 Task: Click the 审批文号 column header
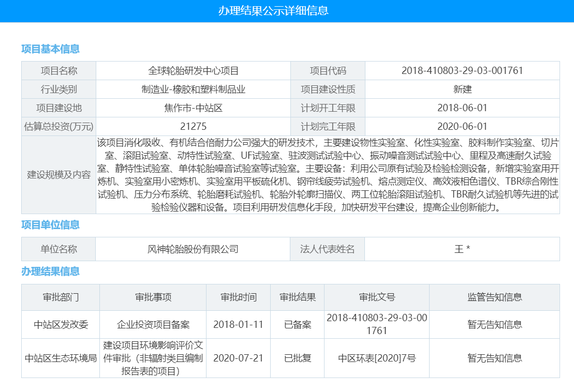(x=377, y=297)
